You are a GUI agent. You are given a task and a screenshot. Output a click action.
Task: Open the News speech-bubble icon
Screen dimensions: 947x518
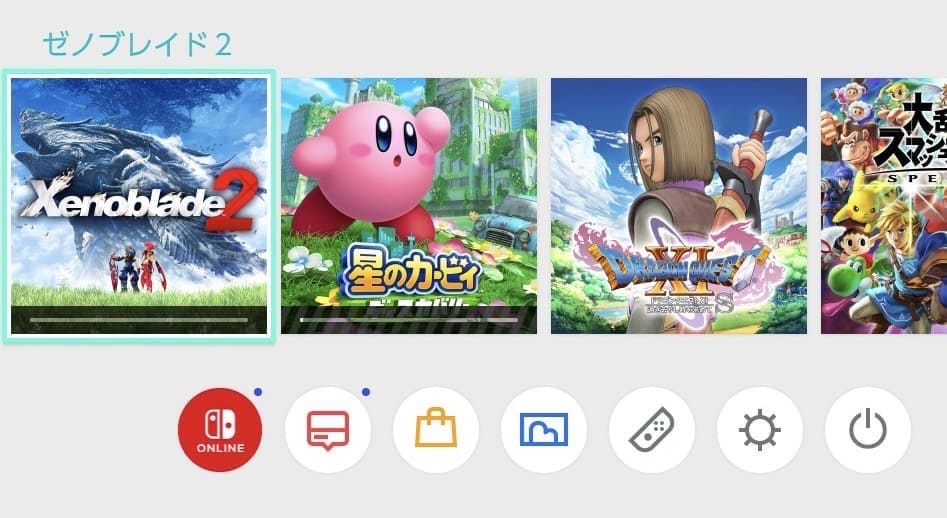pos(328,430)
